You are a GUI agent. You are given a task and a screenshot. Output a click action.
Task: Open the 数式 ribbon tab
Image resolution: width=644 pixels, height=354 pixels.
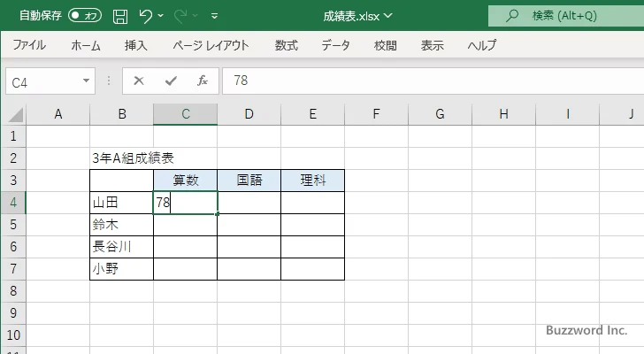coord(287,45)
